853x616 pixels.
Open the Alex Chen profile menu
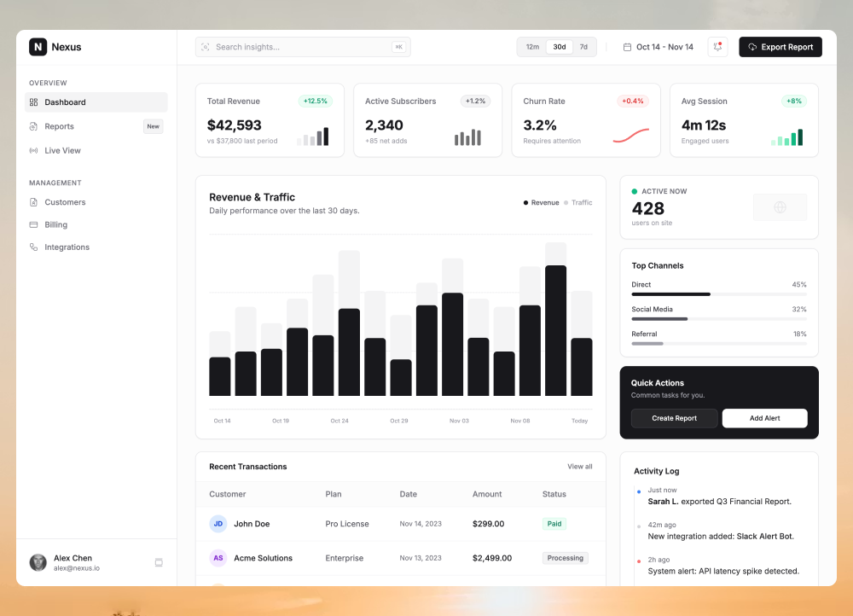(73, 561)
